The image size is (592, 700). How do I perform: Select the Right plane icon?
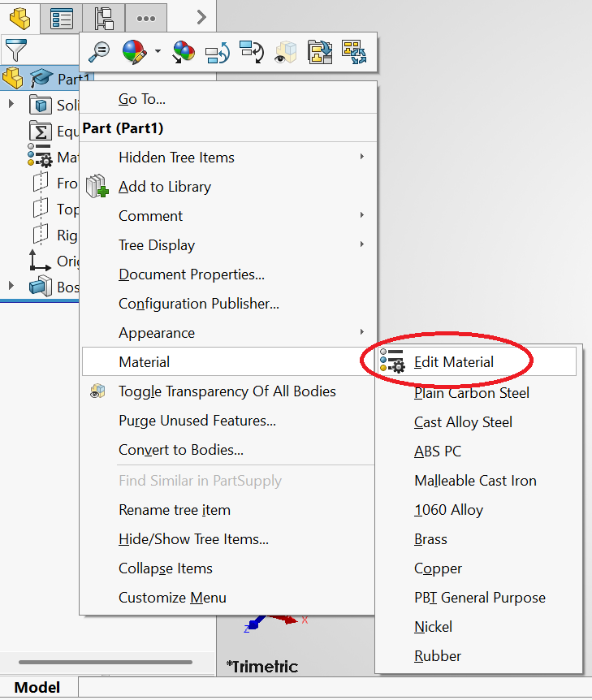[x=41, y=234]
